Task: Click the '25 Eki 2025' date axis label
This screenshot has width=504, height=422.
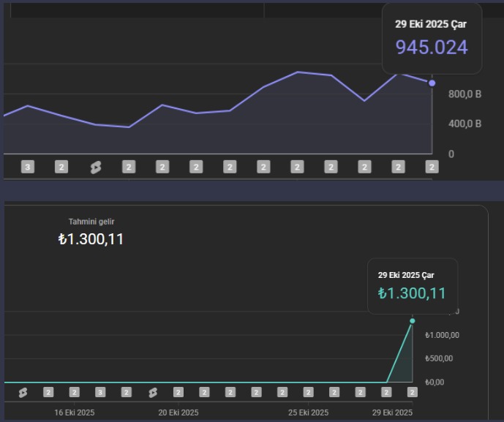Action: pos(309,412)
